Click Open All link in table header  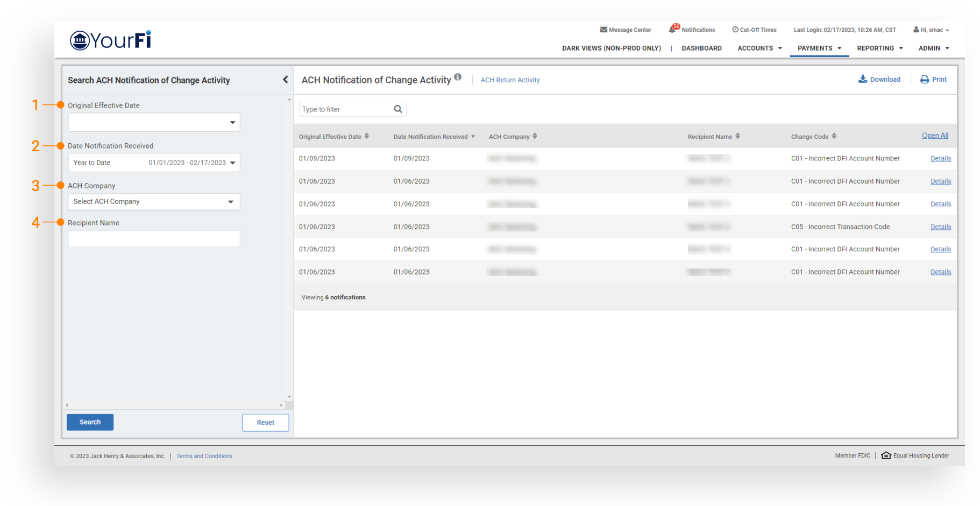click(935, 136)
